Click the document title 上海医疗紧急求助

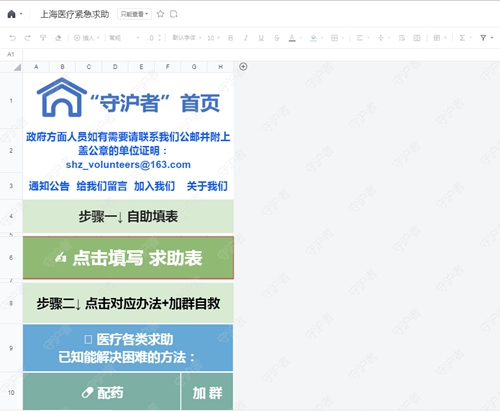tap(75, 14)
